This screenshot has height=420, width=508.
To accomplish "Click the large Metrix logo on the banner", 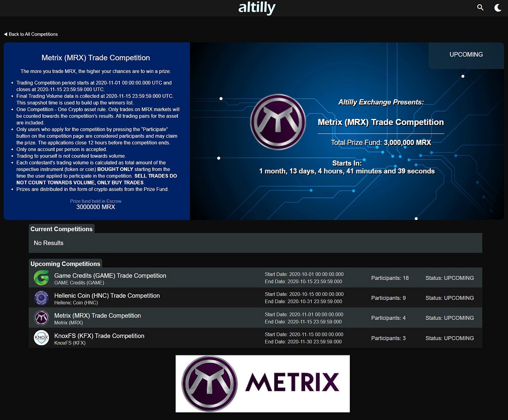I will click(278, 122).
